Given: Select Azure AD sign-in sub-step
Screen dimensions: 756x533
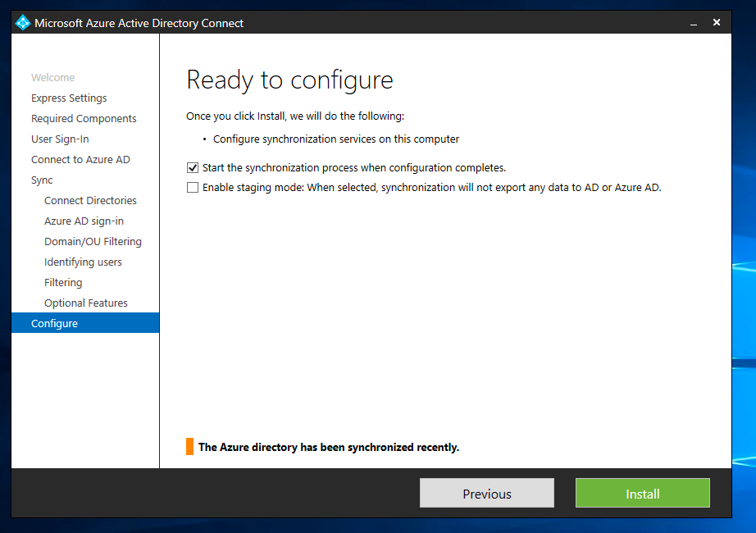Looking at the screenshot, I should click(84, 221).
